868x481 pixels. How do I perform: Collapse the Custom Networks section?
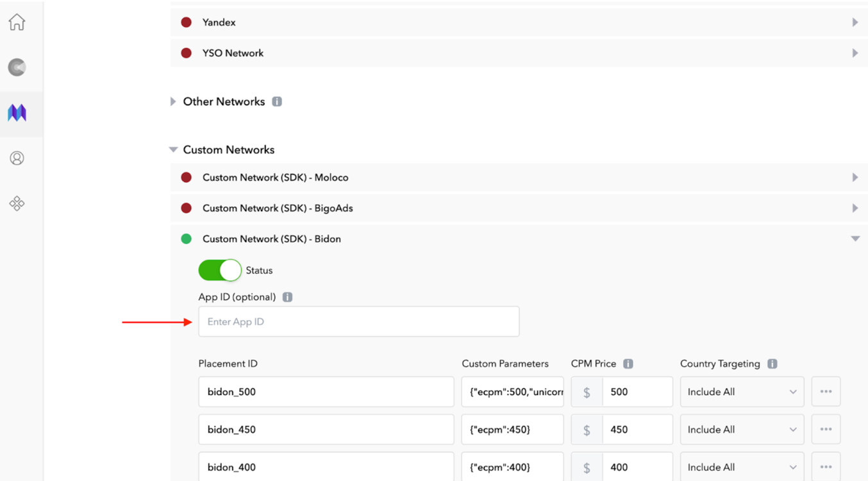173,149
